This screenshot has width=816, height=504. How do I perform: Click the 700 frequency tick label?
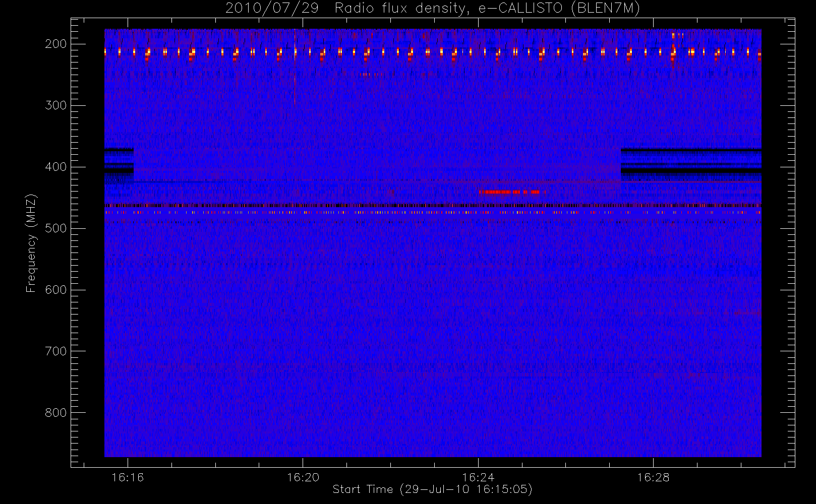(x=56, y=351)
